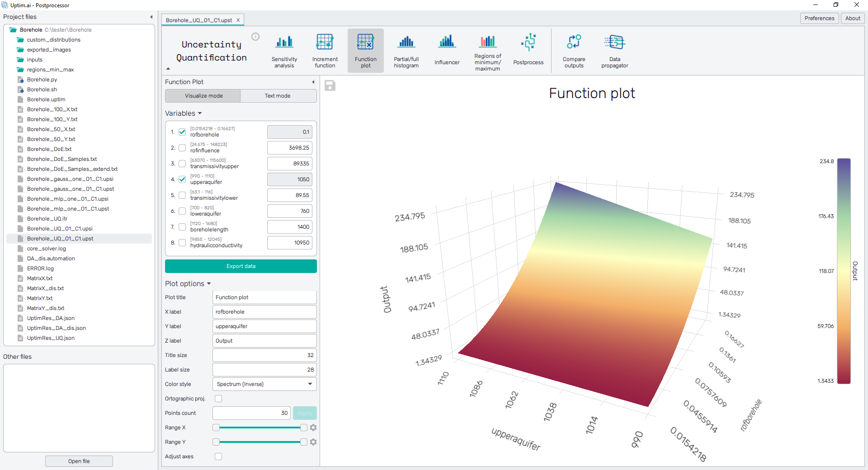Select the Function plot tool
The image size is (868, 470).
pos(365,51)
